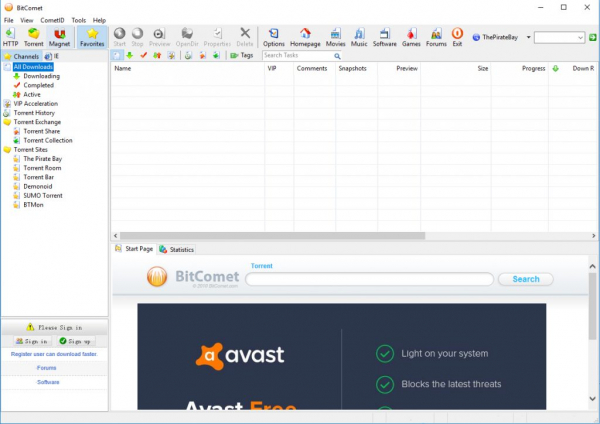Open the CometID menu
Viewport: 600px width, 424px height.
click(x=52, y=20)
